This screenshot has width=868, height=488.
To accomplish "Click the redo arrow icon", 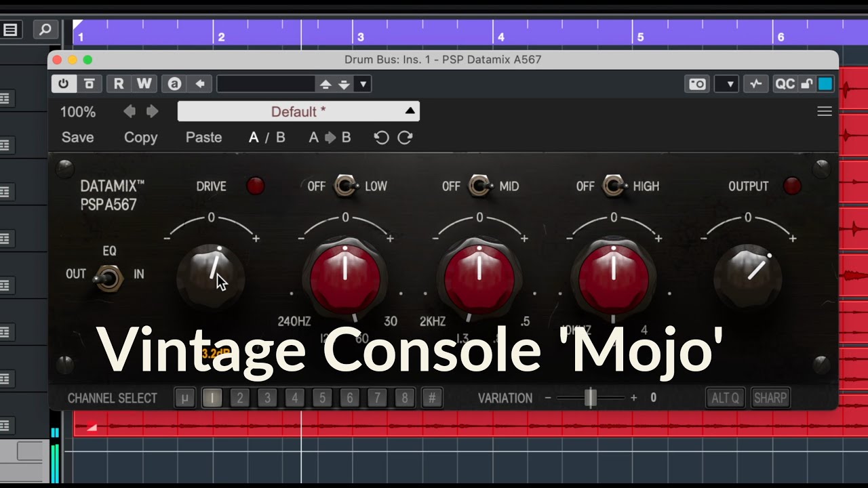I will pos(405,138).
